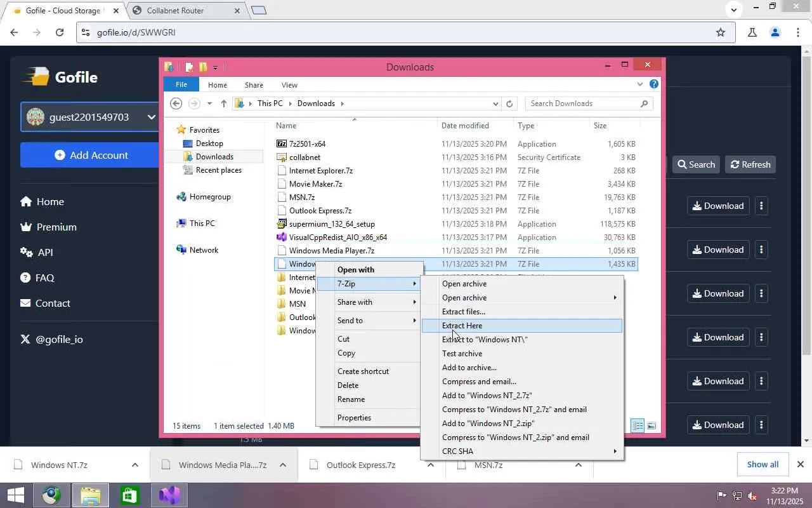Click the Gofile Search button
This screenshot has height=508, width=812.
pyautogui.click(x=696, y=164)
